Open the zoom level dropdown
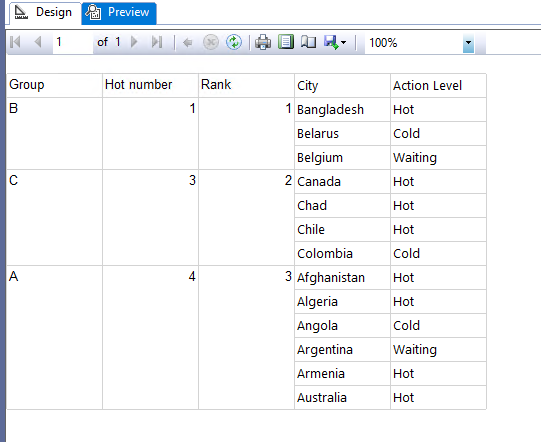This screenshot has height=442, width=541. pos(468,43)
